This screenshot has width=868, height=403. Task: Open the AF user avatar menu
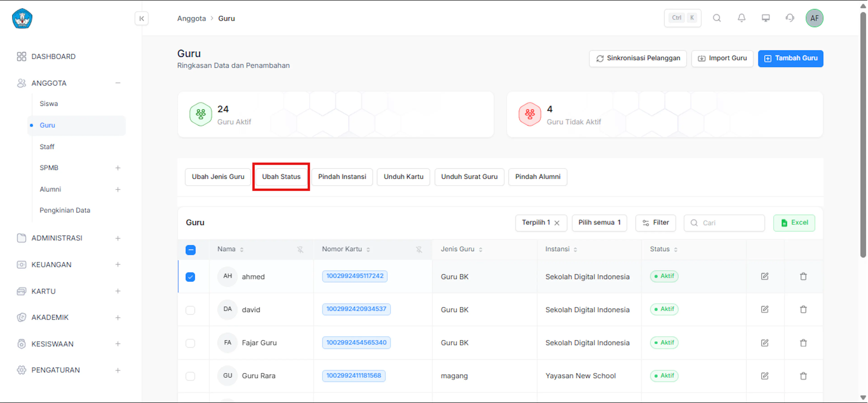click(x=814, y=18)
